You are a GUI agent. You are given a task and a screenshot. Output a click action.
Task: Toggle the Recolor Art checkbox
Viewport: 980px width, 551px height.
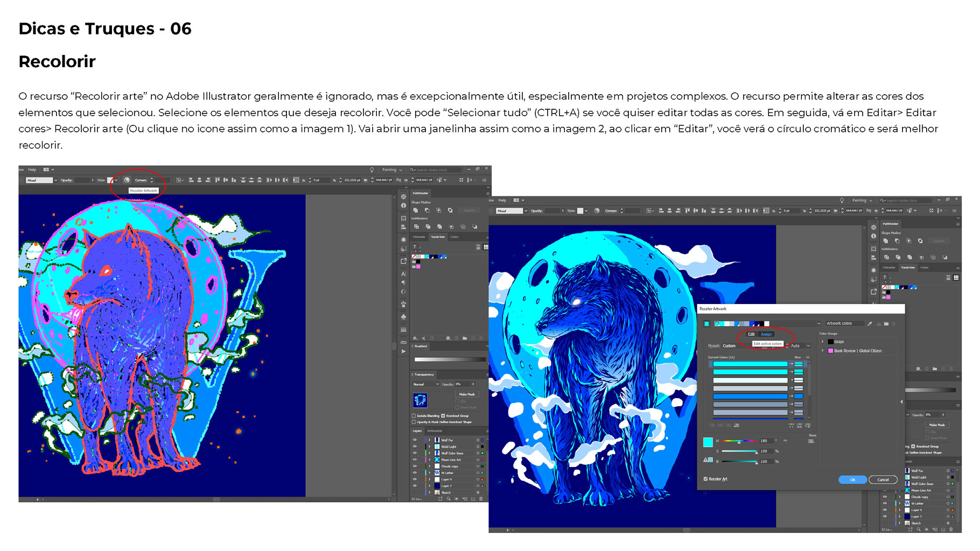(x=705, y=479)
